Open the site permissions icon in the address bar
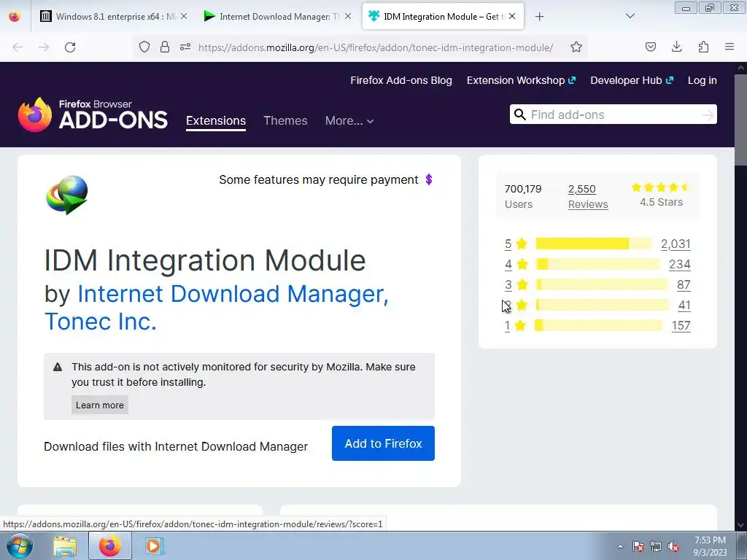Image resolution: width=747 pixels, height=560 pixels. pyautogui.click(x=185, y=47)
